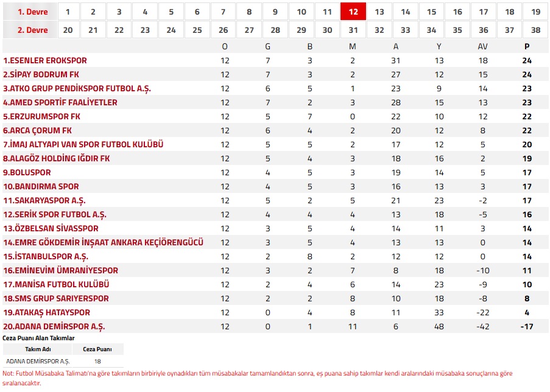
Task: Open Atakaş Hatayspor team link
Action: point(47,313)
